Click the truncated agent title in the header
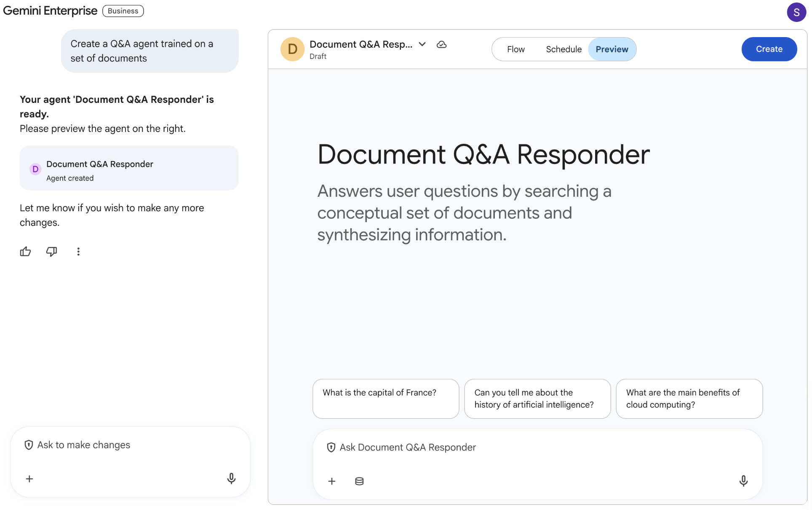Image resolution: width=812 pixels, height=510 pixels. [x=361, y=44]
